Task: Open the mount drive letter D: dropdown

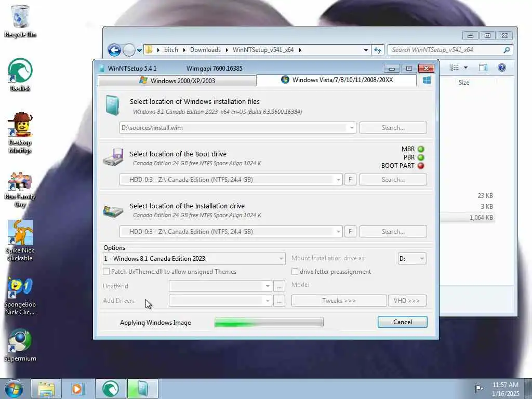Action: (x=412, y=259)
